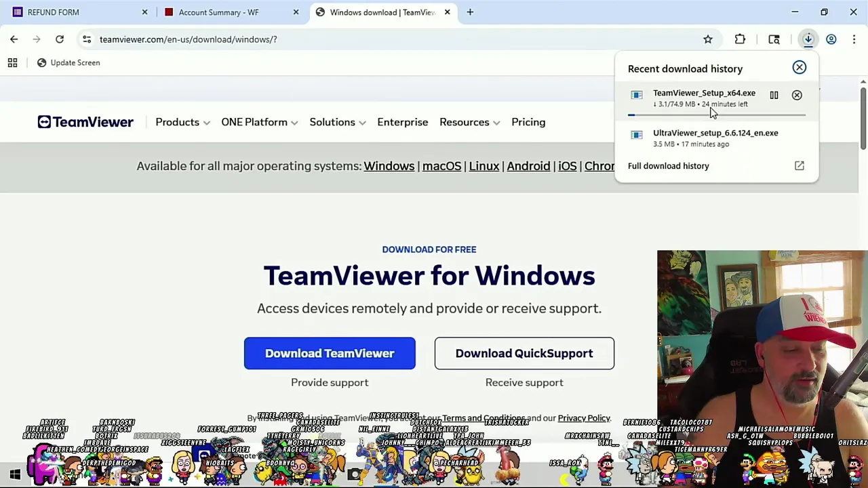Click the UltraViewer_setup file icon
Screen dimensions: 868x488
(637, 136)
